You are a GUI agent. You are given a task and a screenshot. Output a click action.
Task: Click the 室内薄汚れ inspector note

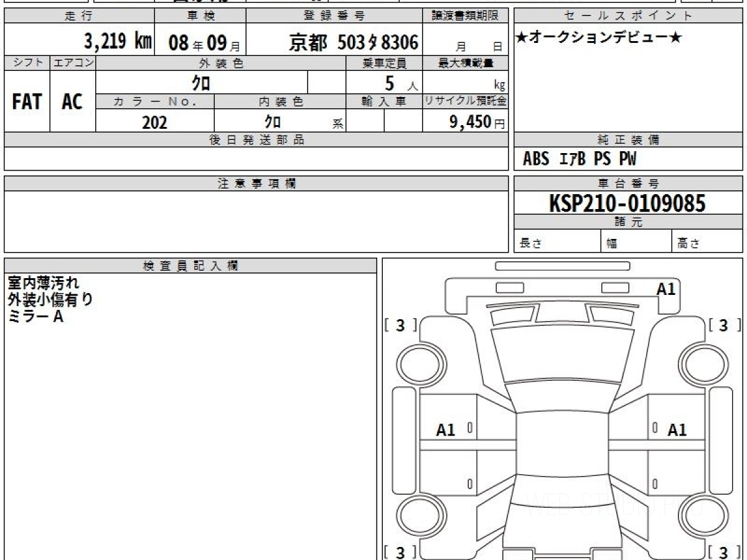(44, 283)
